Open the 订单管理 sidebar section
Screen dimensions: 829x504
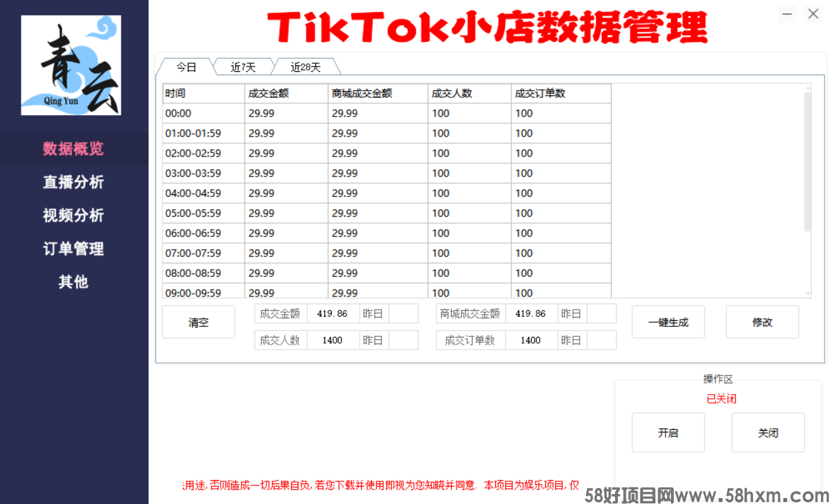pyautogui.click(x=74, y=248)
